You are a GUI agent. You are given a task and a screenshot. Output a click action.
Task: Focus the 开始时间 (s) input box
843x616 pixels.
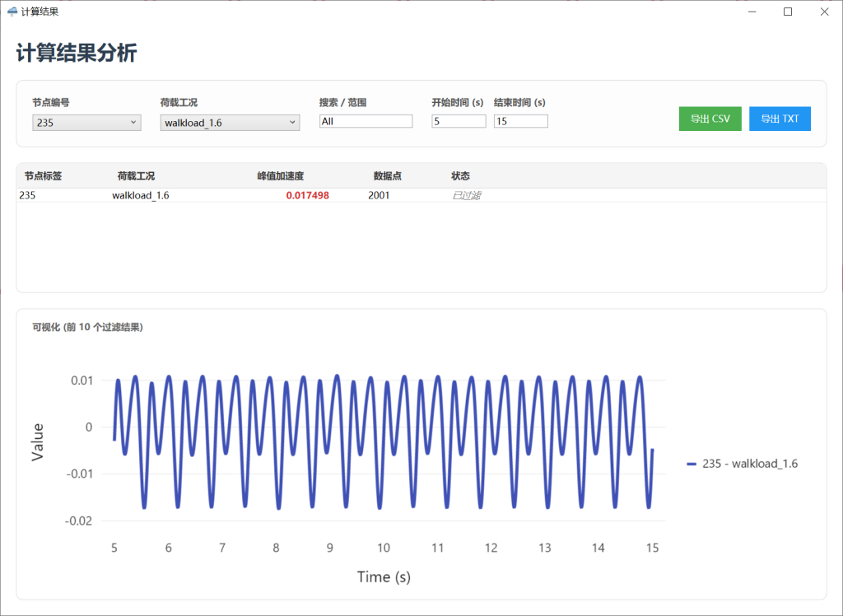459,121
